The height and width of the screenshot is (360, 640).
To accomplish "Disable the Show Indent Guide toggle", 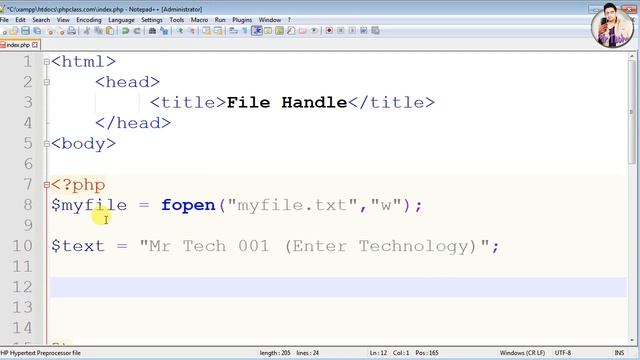I will 257,31.
